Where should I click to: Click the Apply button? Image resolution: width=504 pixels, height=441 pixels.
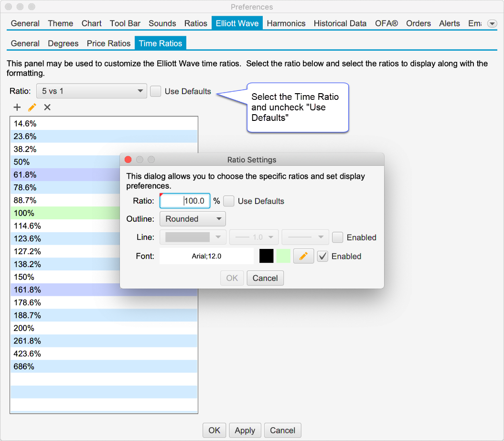pyautogui.click(x=245, y=430)
